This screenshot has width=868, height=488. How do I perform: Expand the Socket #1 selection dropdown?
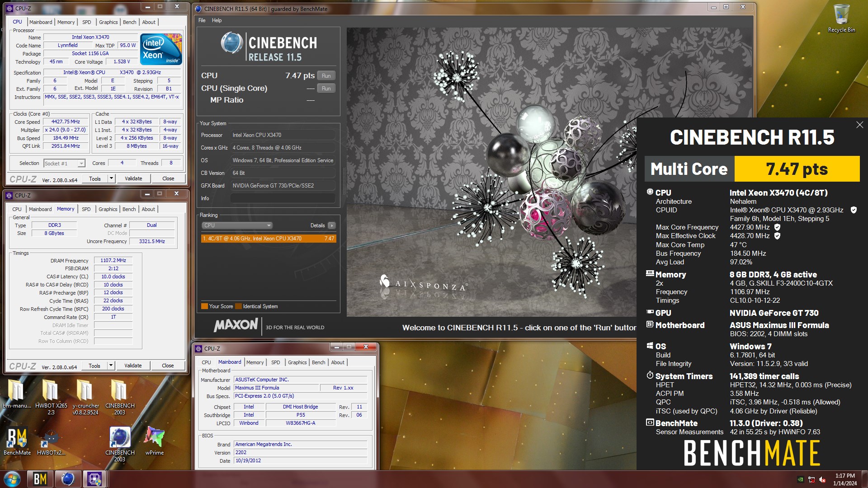[81, 164]
